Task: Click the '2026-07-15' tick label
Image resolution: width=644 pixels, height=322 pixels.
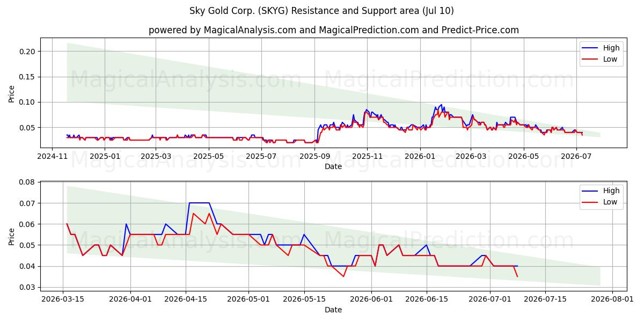Action: pyautogui.click(x=546, y=299)
